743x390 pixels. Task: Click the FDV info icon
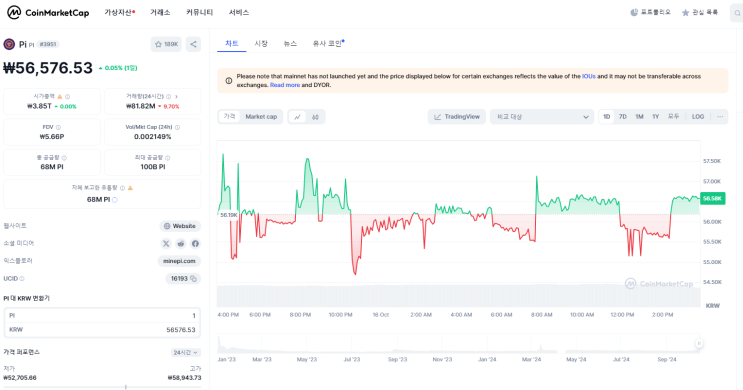click(58, 127)
